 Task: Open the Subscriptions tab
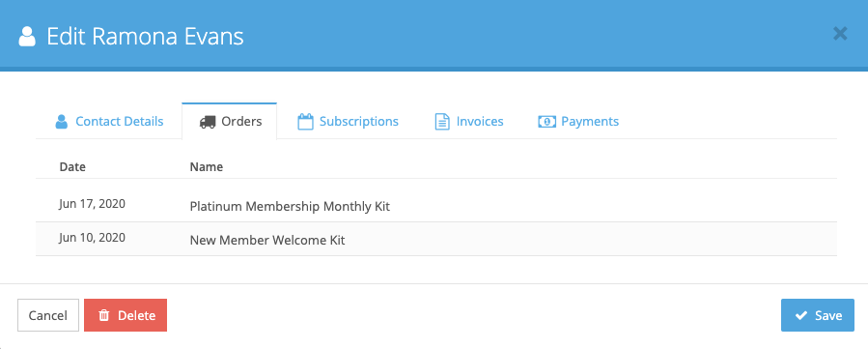point(349,121)
